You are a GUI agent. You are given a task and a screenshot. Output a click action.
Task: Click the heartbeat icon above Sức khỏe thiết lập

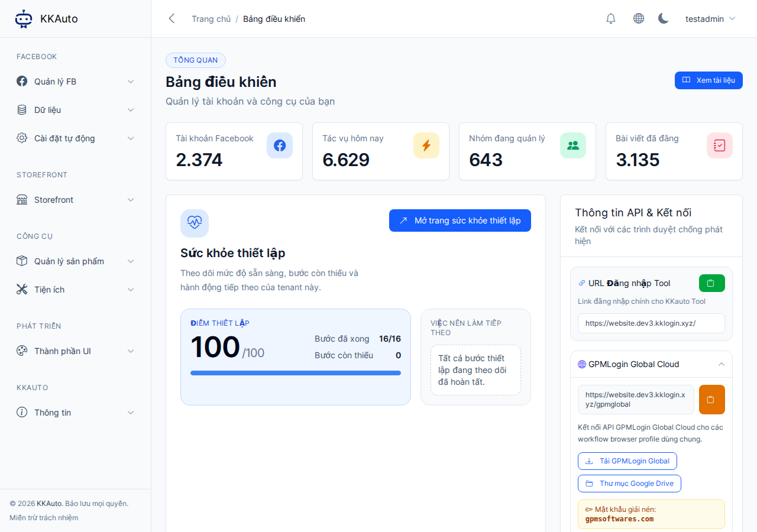coord(195,223)
